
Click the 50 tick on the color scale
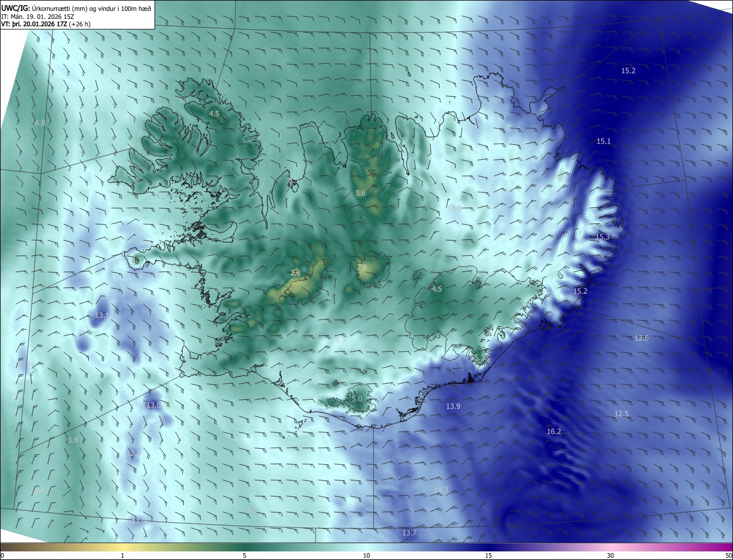[728, 555]
